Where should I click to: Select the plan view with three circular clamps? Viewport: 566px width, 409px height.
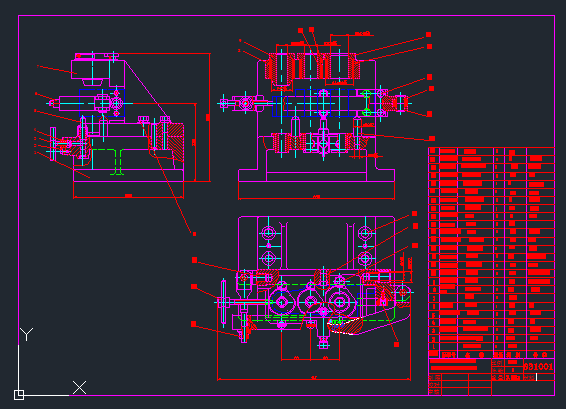tap(313, 298)
